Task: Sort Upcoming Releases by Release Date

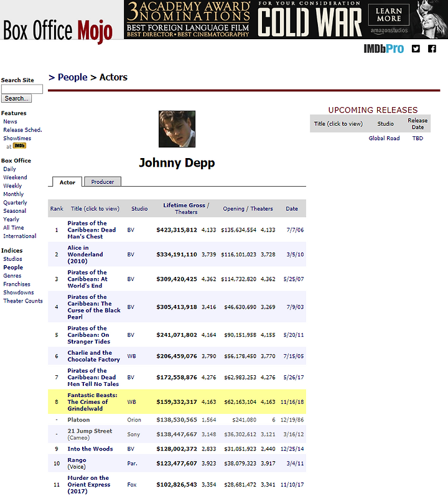Action: click(418, 124)
